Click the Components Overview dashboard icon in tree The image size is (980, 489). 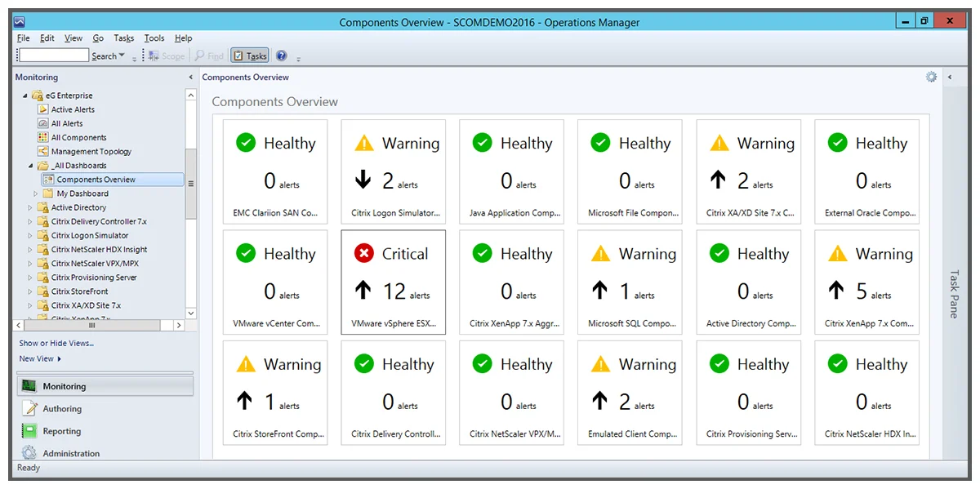(x=48, y=180)
